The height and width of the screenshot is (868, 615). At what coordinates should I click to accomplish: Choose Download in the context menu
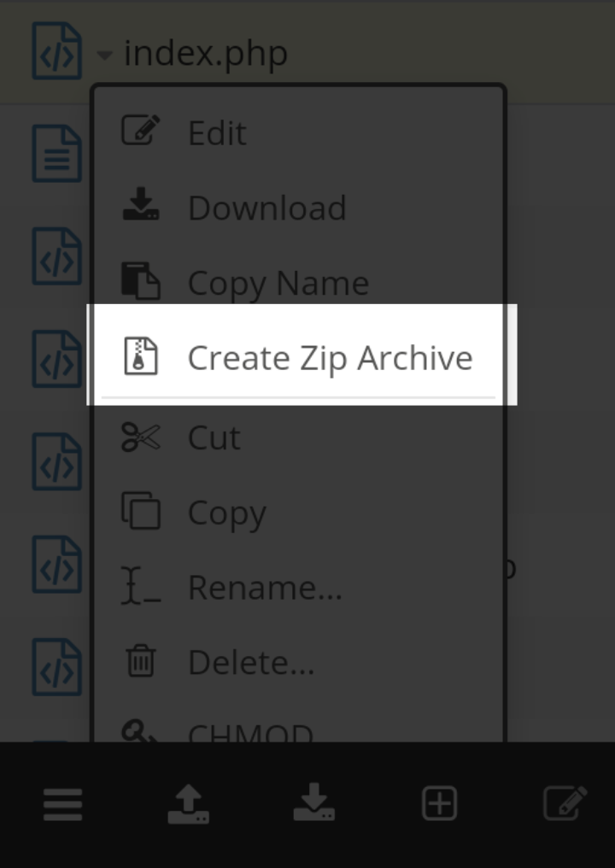coord(266,208)
